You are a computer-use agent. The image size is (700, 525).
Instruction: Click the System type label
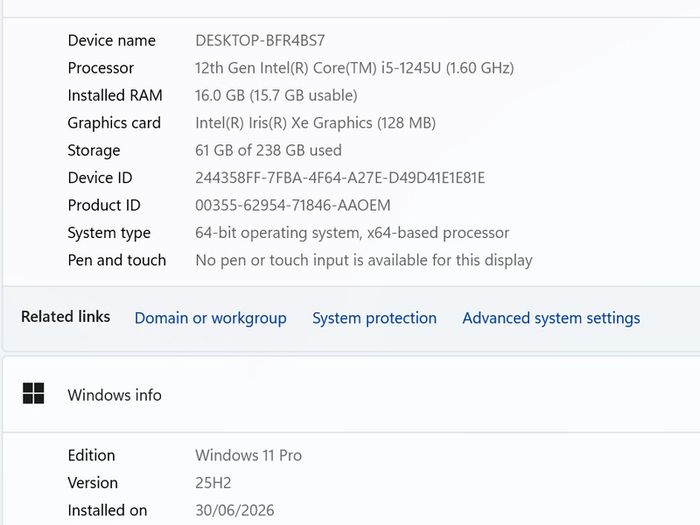tap(109, 233)
